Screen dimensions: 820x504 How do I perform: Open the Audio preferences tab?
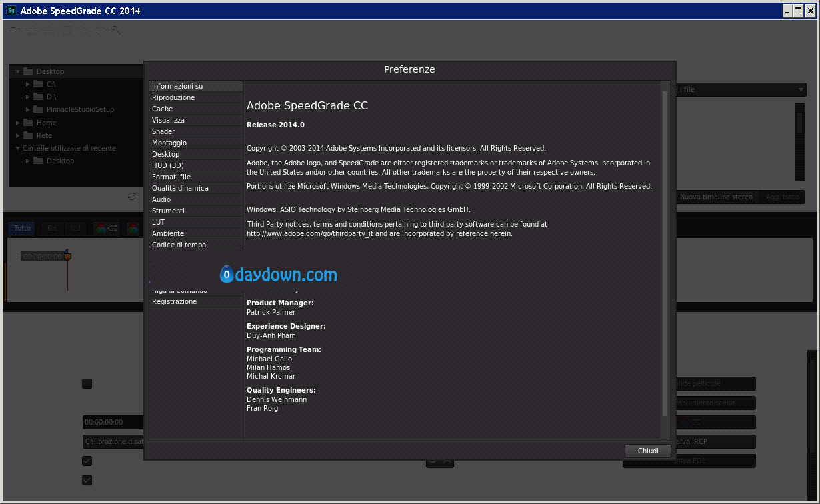(196, 199)
